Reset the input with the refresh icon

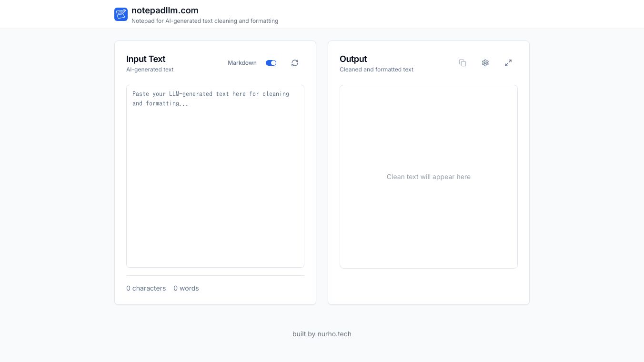295,63
